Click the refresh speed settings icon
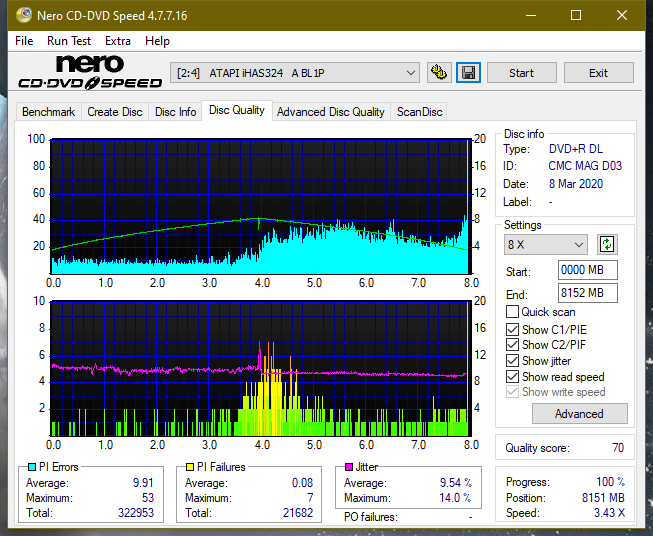This screenshot has height=536, width=653. tap(607, 244)
